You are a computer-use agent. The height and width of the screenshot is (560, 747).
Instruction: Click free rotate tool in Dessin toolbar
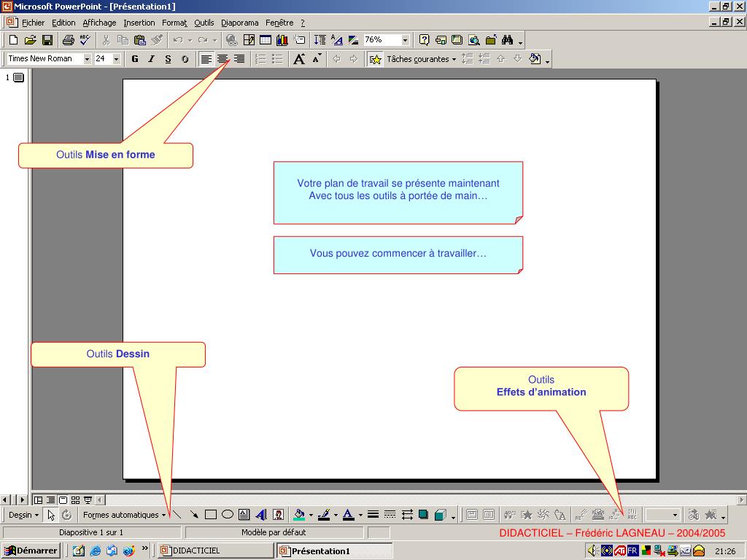[x=66, y=515]
